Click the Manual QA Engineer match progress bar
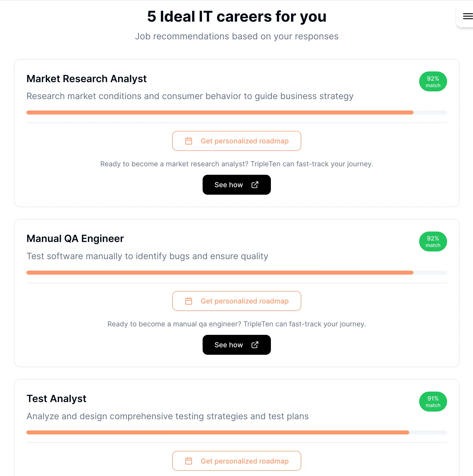 (236, 273)
